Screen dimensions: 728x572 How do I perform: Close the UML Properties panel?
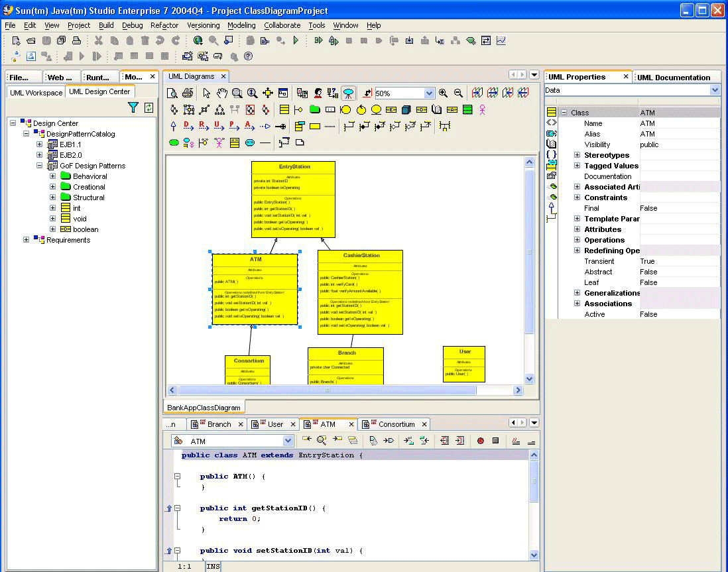tap(626, 77)
